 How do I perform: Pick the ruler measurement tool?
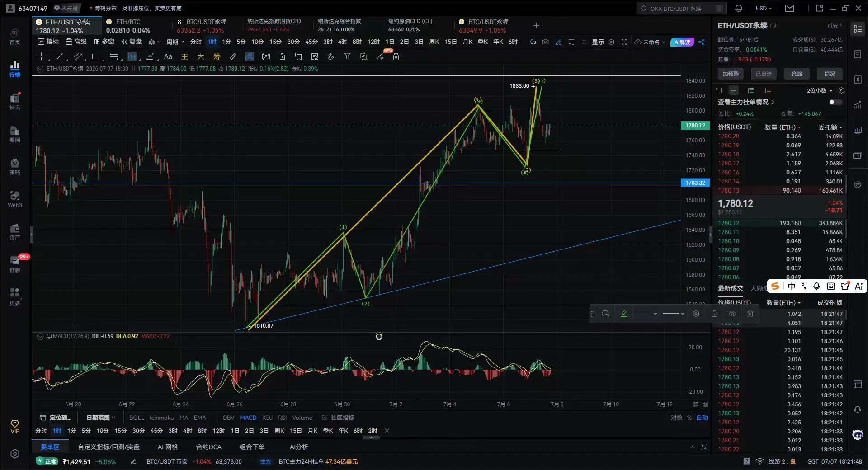coord(233,56)
